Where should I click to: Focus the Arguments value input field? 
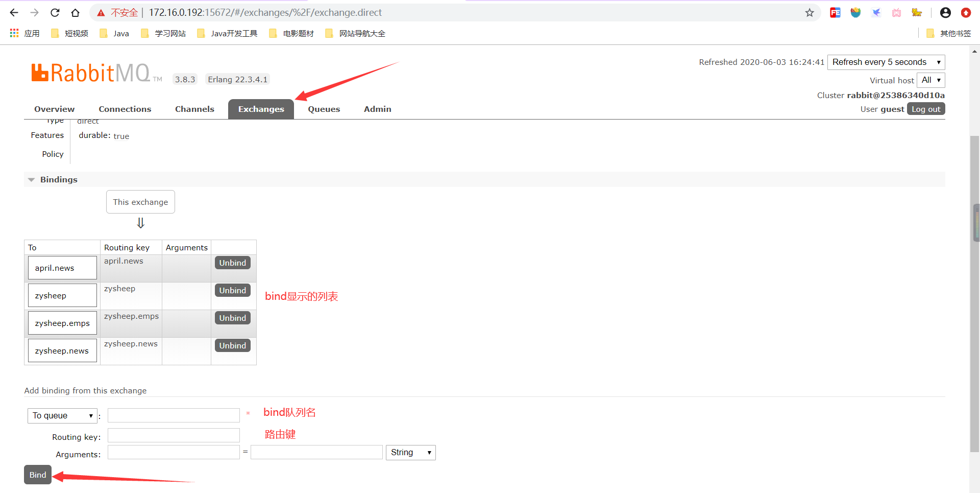pyautogui.click(x=316, y=452)
